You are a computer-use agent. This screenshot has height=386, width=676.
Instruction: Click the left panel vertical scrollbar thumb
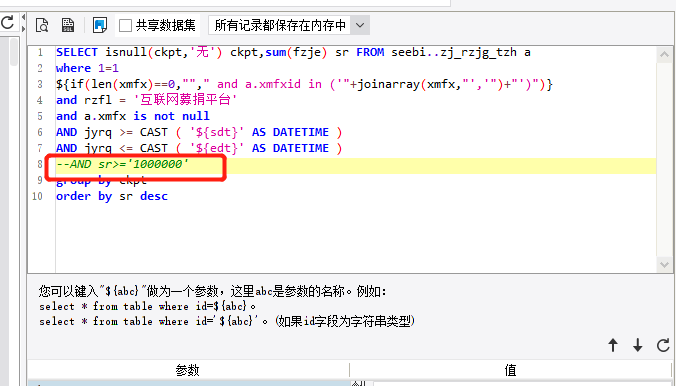tap(13, 52)
